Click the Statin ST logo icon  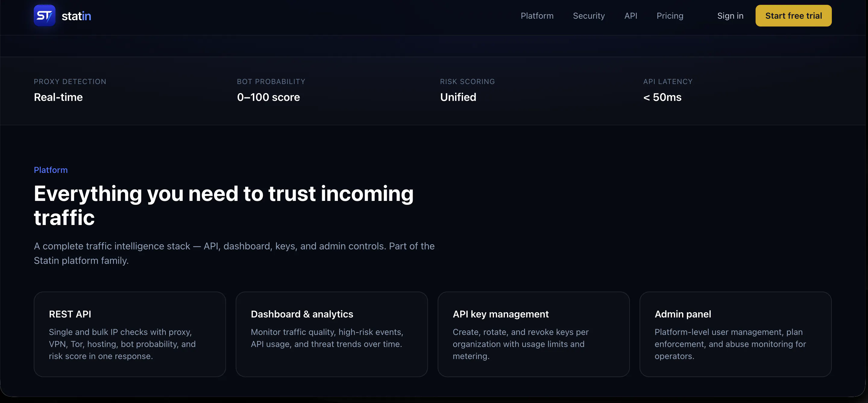(x=45, y=15)
